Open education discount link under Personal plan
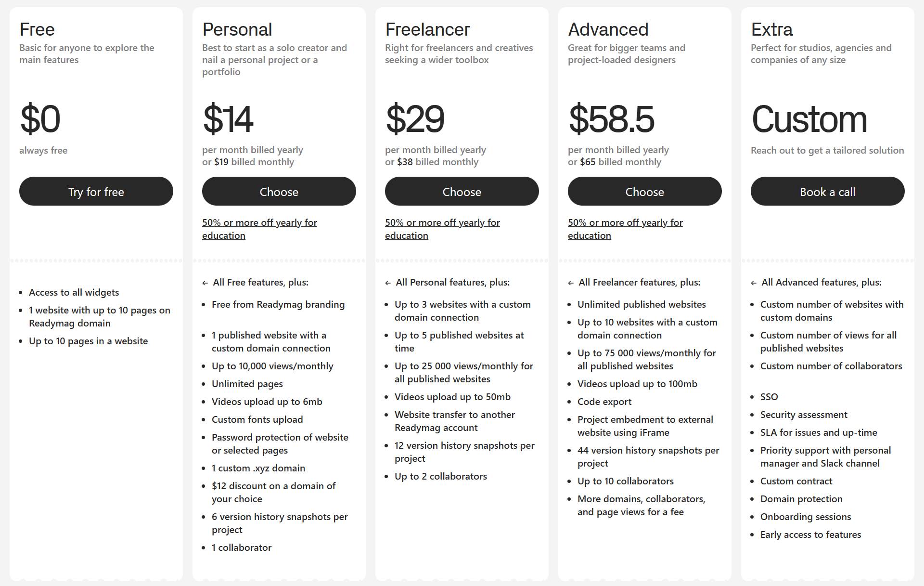Screen dimensions: 924x586 pyautogui.click(x=259, y=229)
